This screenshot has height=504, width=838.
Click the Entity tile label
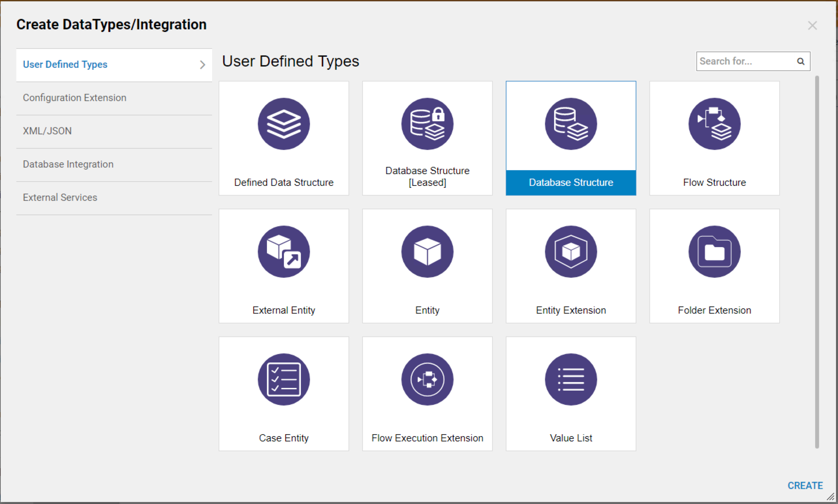click(x=427, y=310)
